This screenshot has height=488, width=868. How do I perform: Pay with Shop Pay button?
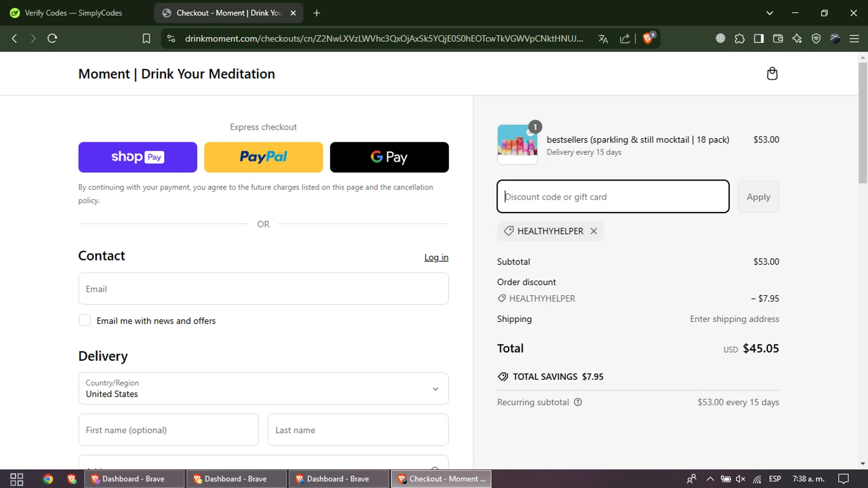pos(138,157)
